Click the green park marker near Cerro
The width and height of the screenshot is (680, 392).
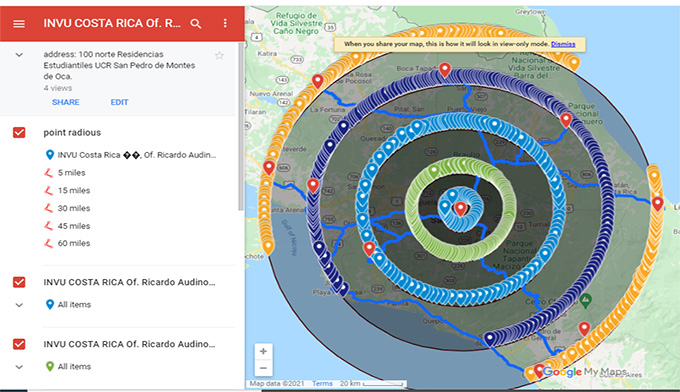(x=585, y=301)
